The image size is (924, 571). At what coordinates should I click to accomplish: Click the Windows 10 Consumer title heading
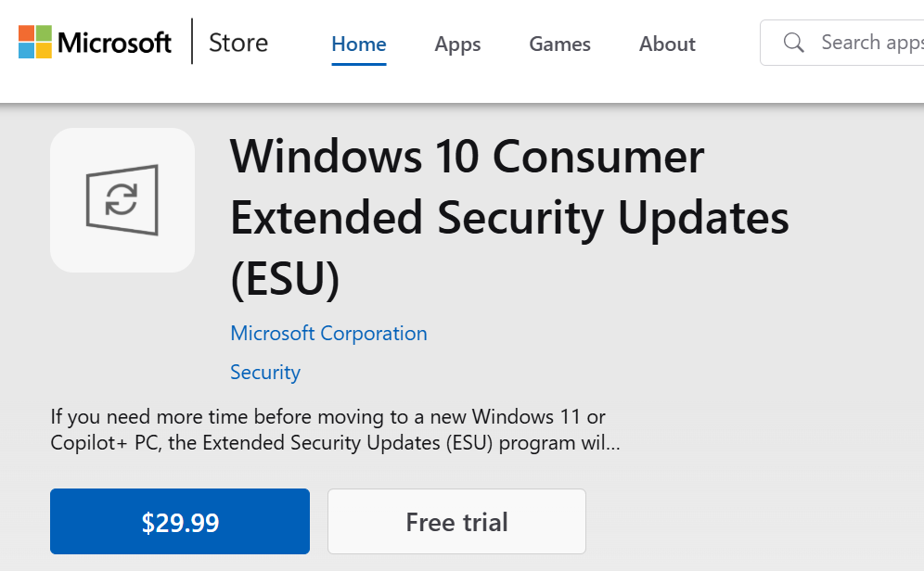(467, 157)
